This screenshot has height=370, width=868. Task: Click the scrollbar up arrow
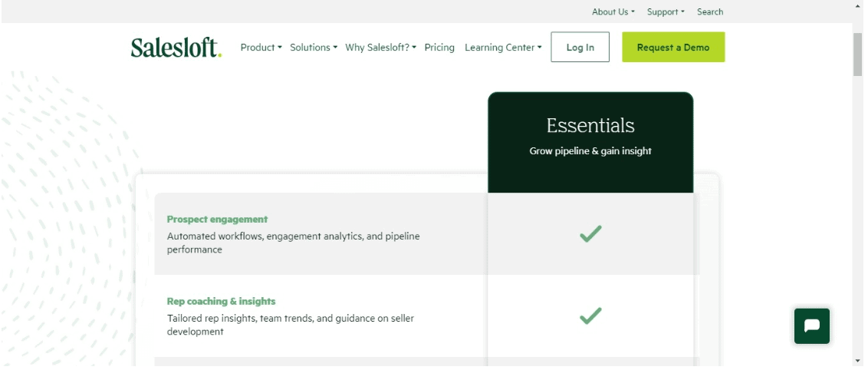(857, 28)
